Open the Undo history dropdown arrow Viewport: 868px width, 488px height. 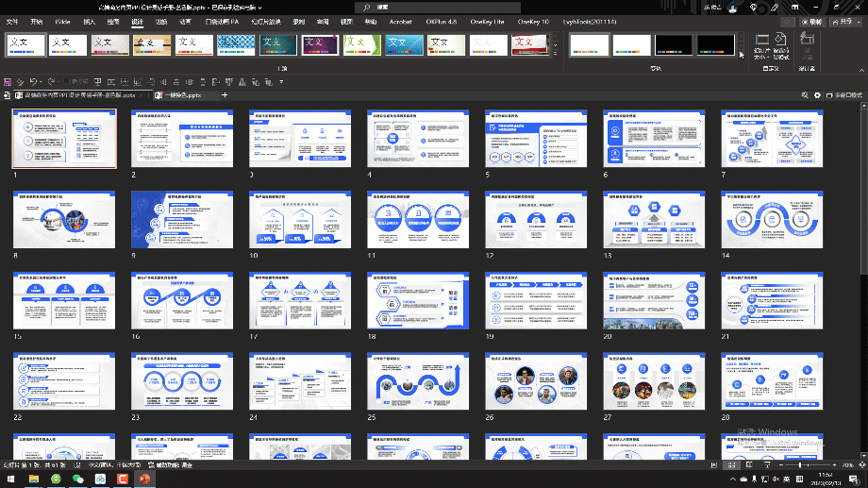tap(42, 82)
